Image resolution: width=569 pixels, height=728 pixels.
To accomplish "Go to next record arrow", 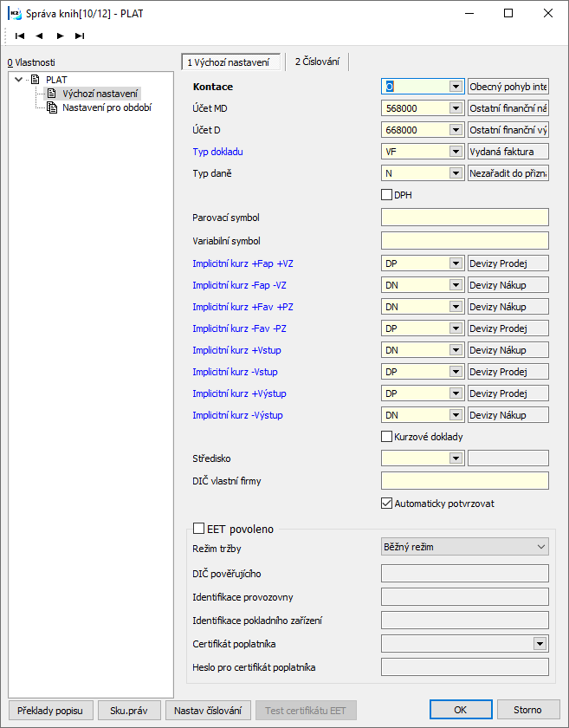I will 60,36.
